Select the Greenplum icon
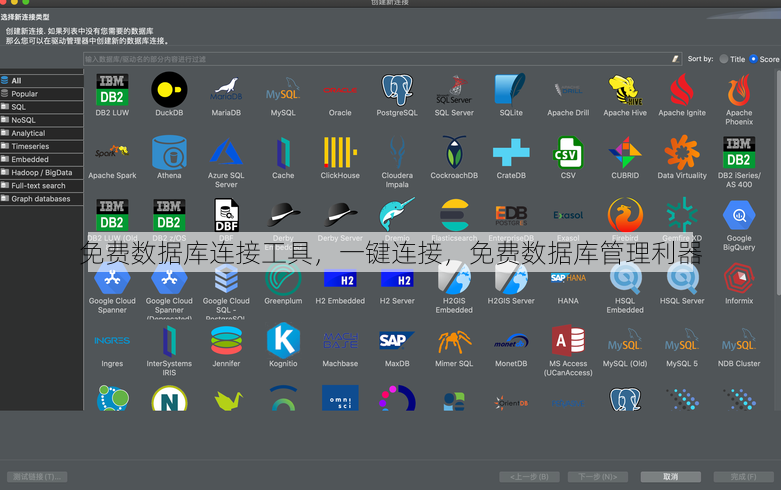This screenshot has height=490, width=781. pyautogui.click(x=283, y=279)
